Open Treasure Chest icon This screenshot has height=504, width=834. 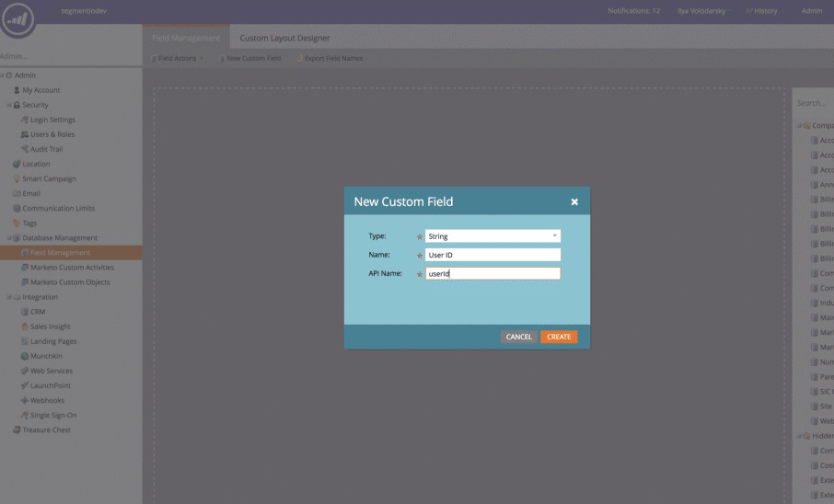[17, 430]
